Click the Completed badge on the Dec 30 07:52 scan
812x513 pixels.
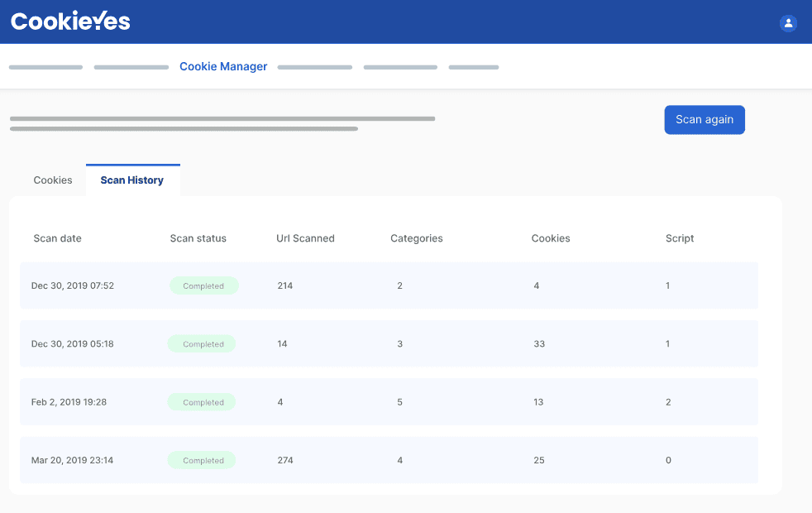[x=205, y=285]
